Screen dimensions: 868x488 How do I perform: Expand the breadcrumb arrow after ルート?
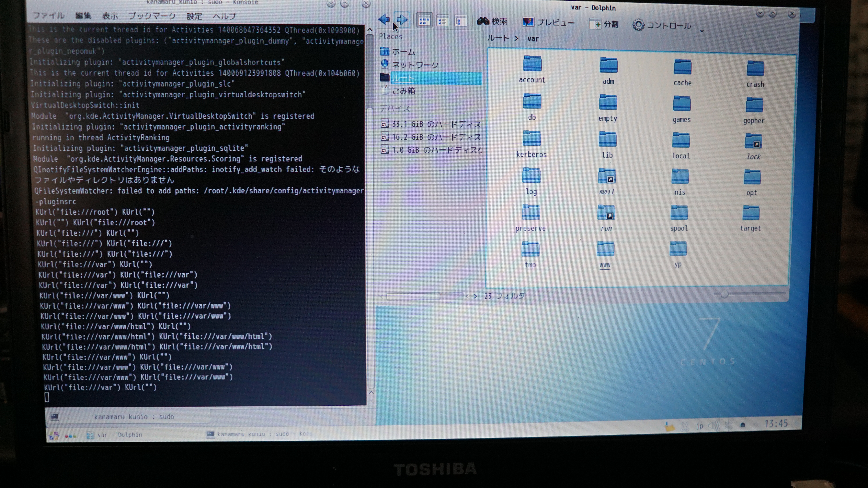[516, 38]
